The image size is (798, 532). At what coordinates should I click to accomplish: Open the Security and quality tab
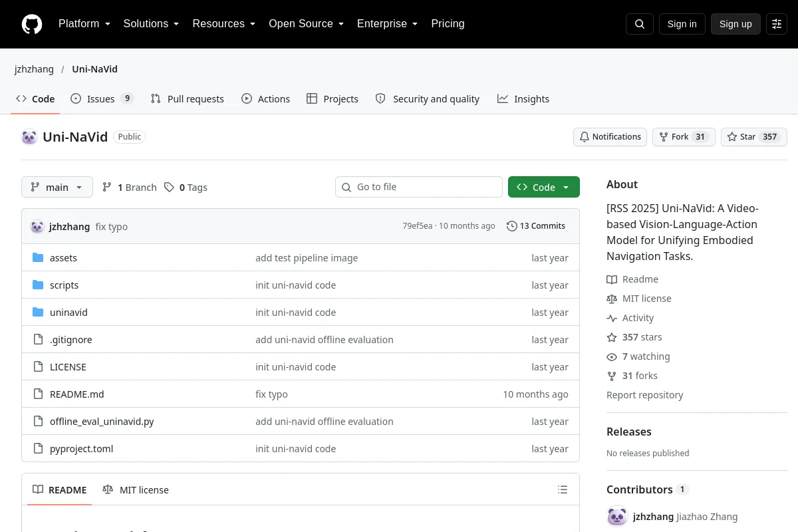[428, 99]
